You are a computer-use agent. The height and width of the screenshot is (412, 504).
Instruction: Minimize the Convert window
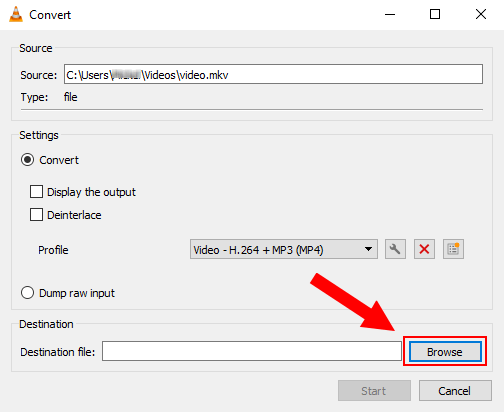[390, 15]
